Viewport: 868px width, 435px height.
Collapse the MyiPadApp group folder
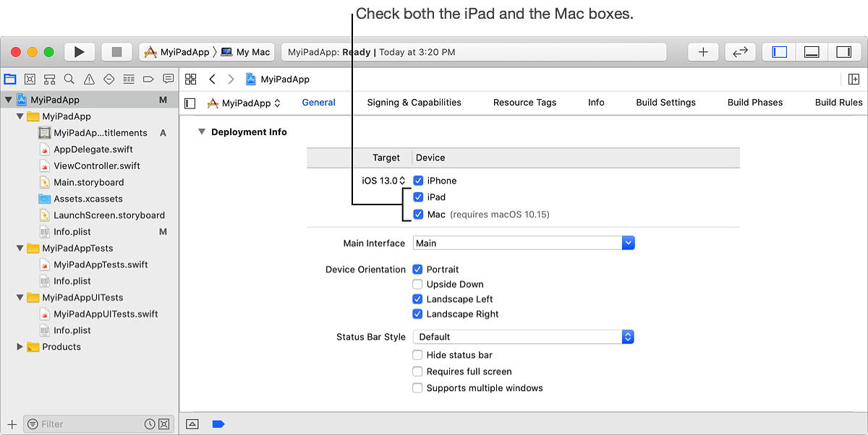(x=20, y=116)
